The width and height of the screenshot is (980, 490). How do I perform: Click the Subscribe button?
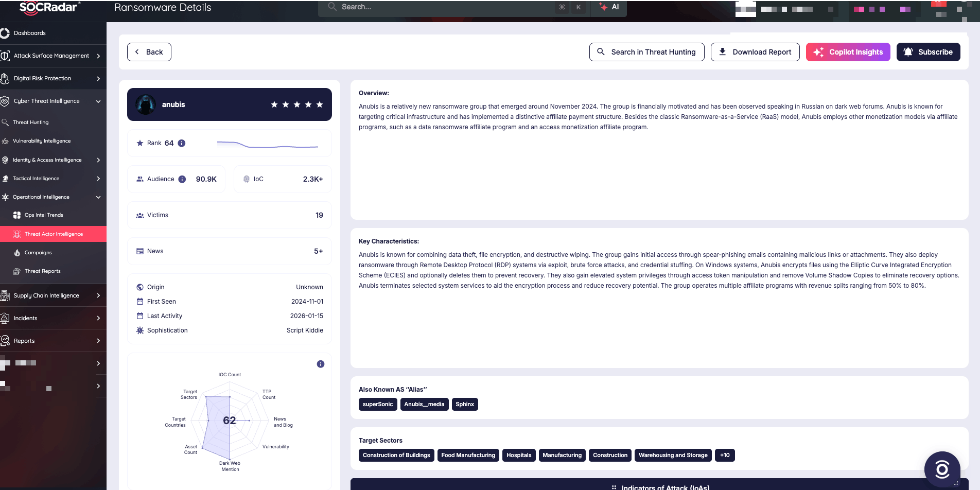929,52
